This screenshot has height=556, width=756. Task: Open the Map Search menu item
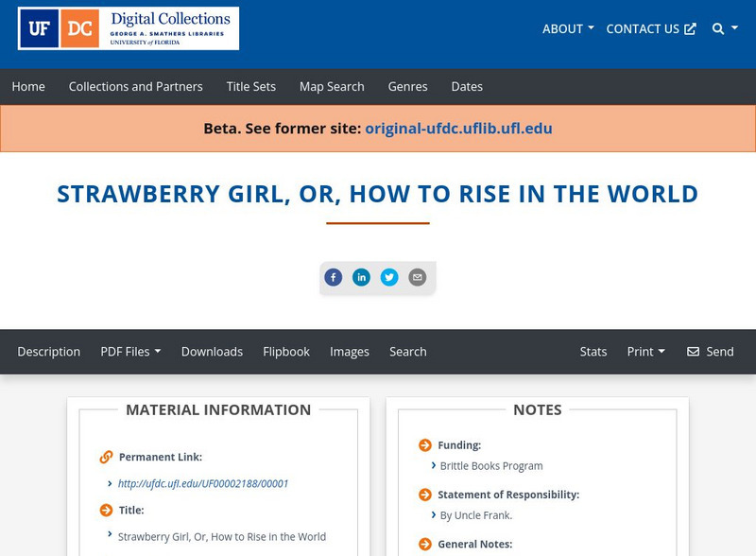point(332,87)
